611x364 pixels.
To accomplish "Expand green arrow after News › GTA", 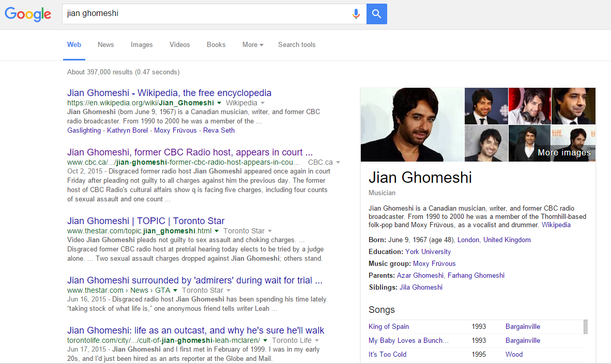I will tap(175, 290).
